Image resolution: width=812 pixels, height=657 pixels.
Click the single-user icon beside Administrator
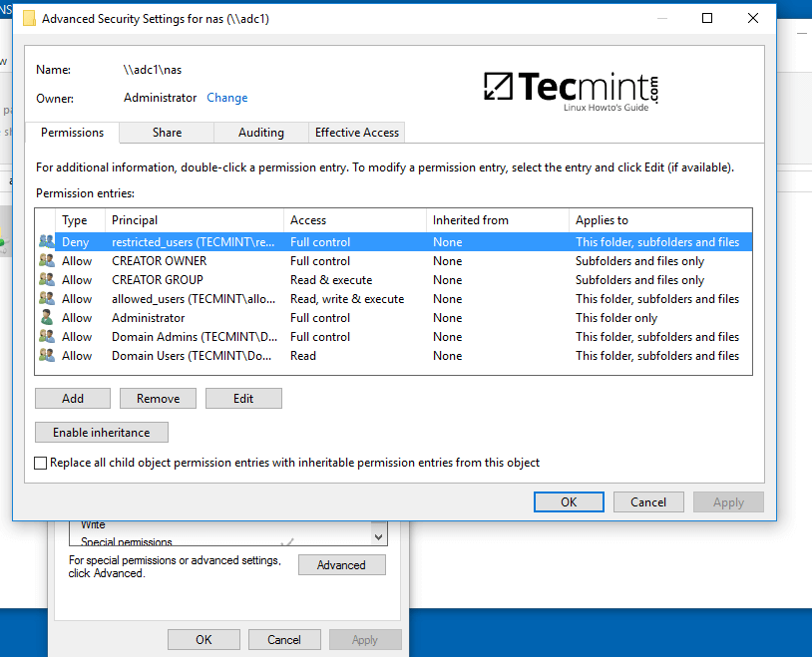click(47, 317)
